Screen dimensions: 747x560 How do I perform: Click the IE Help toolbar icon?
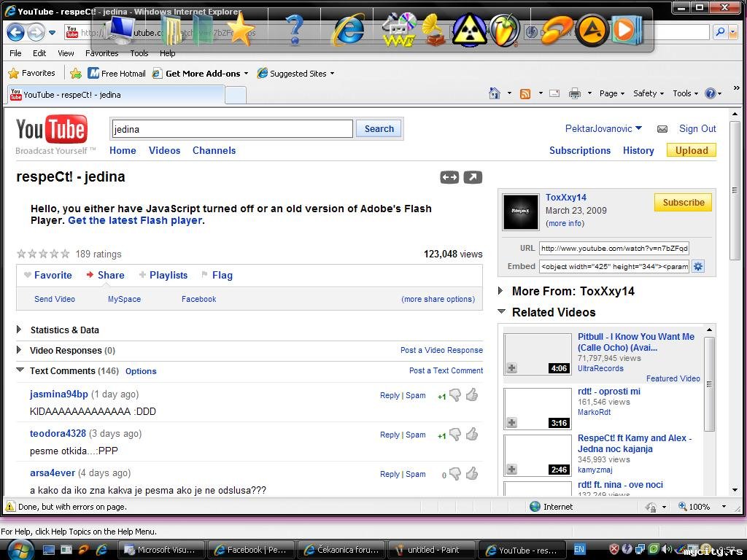pos(710,93)
